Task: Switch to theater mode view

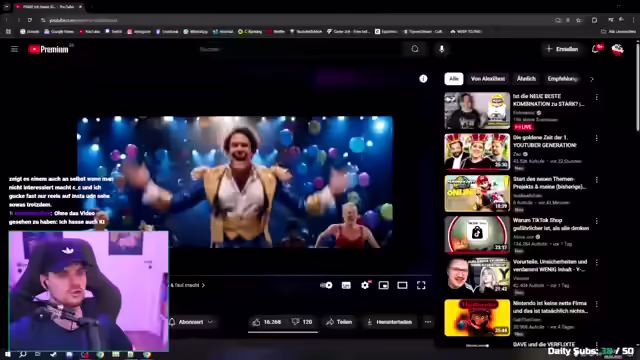Action: pos(402,285)
